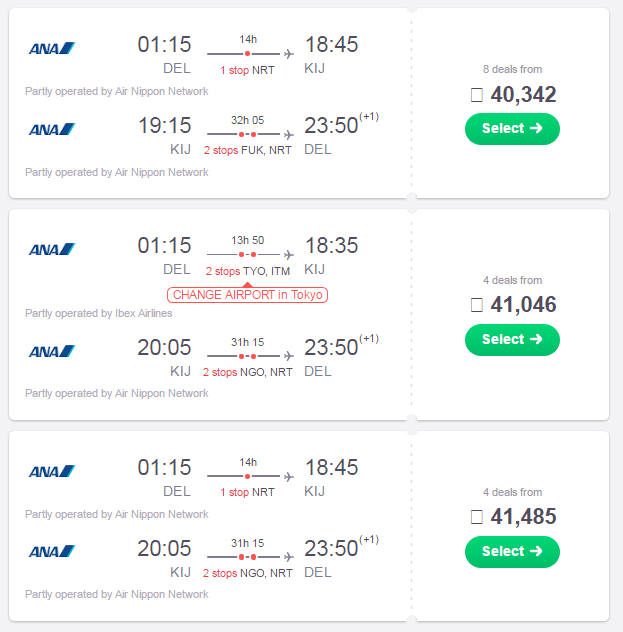Select the 41,046 deal
Screen dimensions: 623x632
[x=512, y=339]
